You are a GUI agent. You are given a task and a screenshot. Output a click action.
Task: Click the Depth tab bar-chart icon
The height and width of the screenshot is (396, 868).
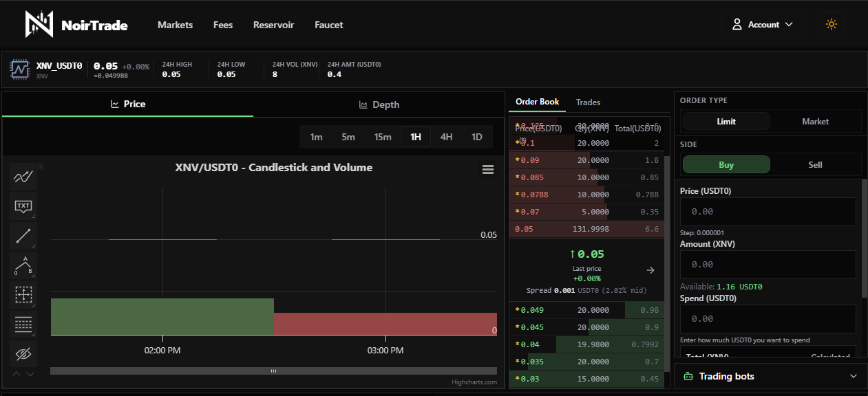[363, 104]
